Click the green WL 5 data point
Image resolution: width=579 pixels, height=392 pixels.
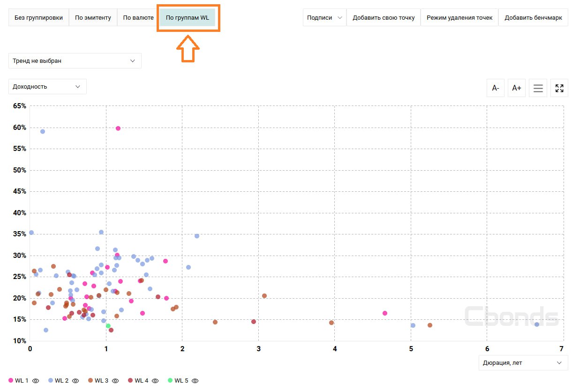tap(108, 326)
